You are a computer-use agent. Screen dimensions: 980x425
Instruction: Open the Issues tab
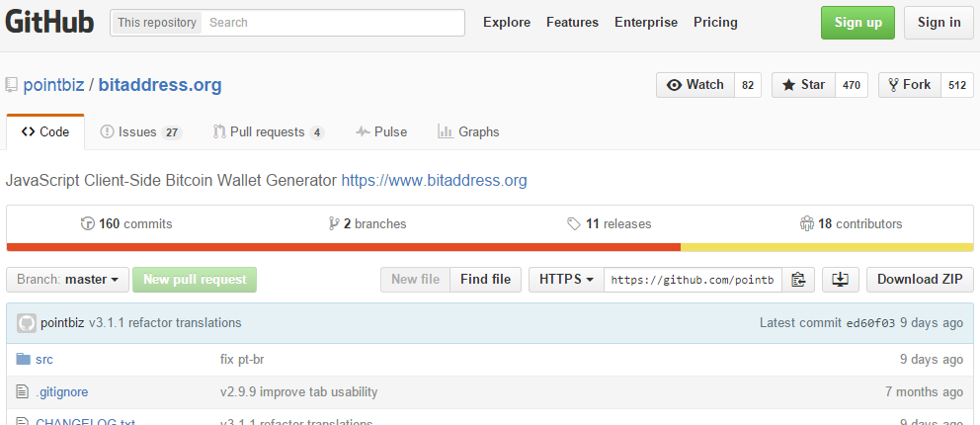140,131
